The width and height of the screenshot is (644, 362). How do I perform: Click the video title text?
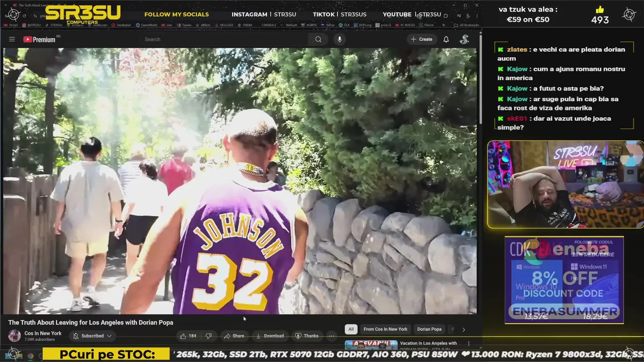(91, 322)
